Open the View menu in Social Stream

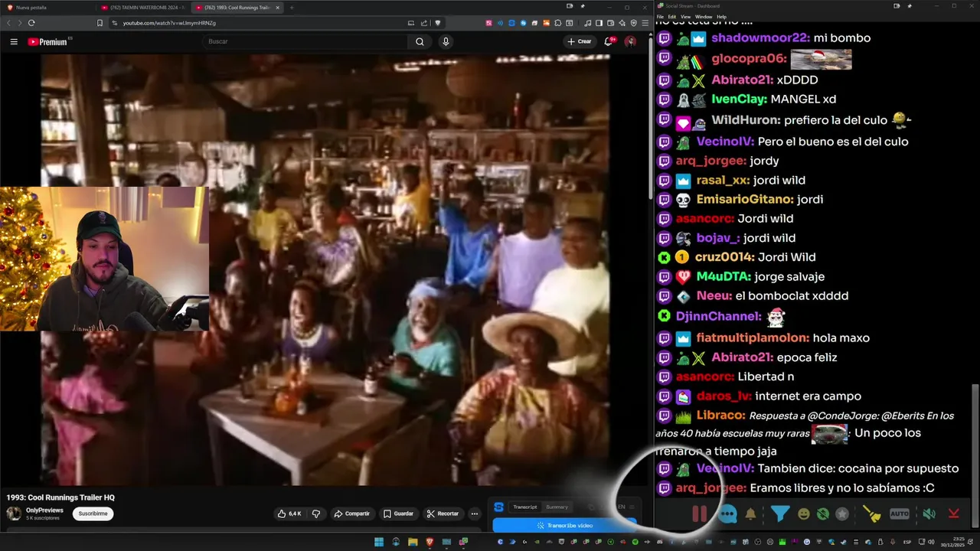click(x=686, y=16)
